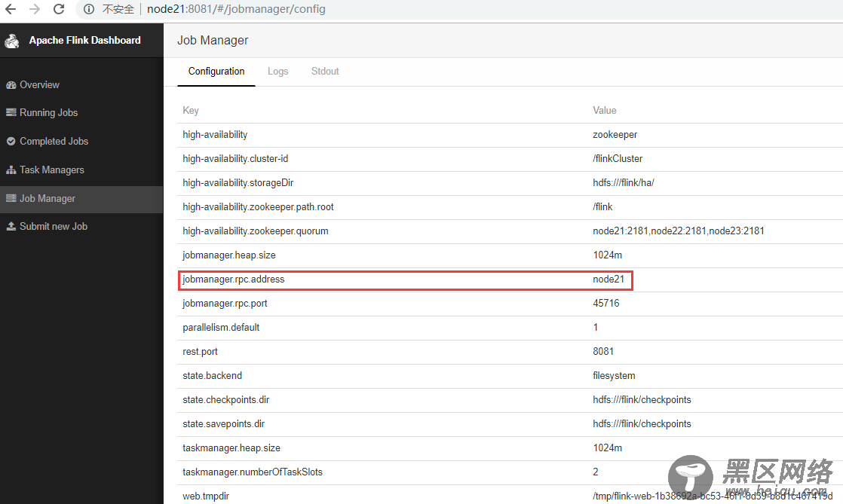
Task: Click the browser back arrow
Action: coord(11,9)
